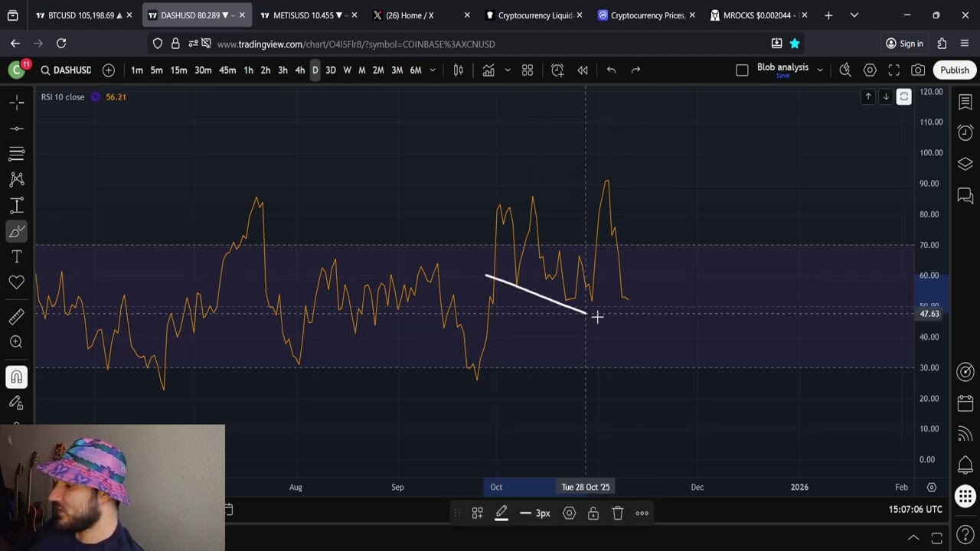Redo the last chart action
The image size is (980, 551).
[x=635, y=70]
